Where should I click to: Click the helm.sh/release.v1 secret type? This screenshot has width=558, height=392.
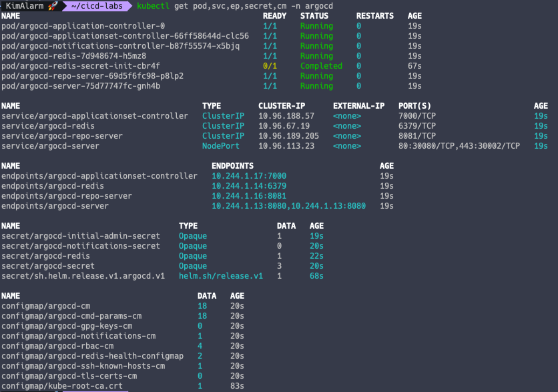(221, 276)
